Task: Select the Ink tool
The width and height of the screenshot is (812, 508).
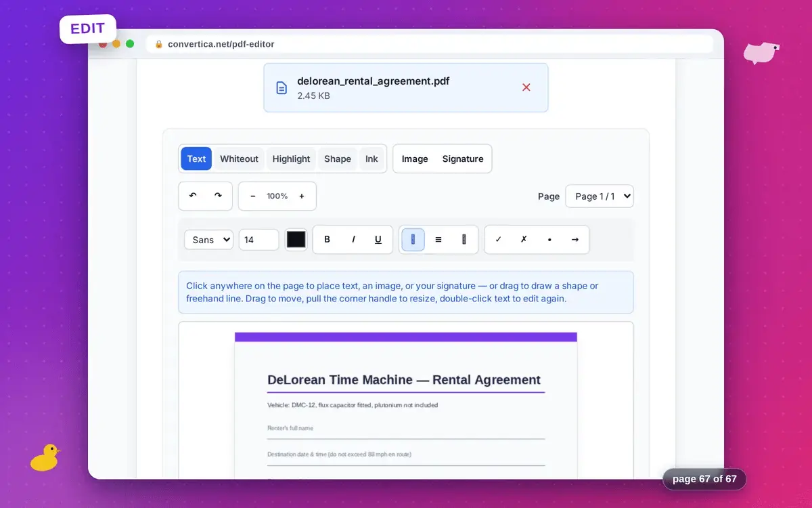Action: click(x=371, y=158)
